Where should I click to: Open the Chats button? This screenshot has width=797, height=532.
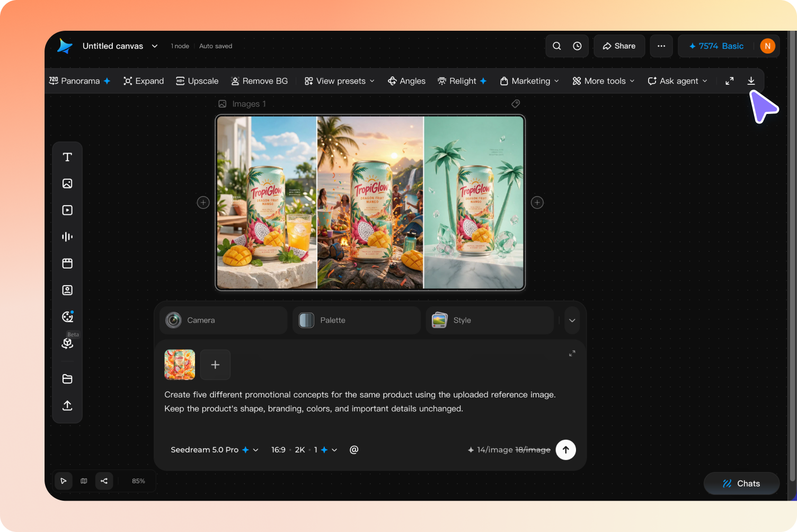click(741, 483)
